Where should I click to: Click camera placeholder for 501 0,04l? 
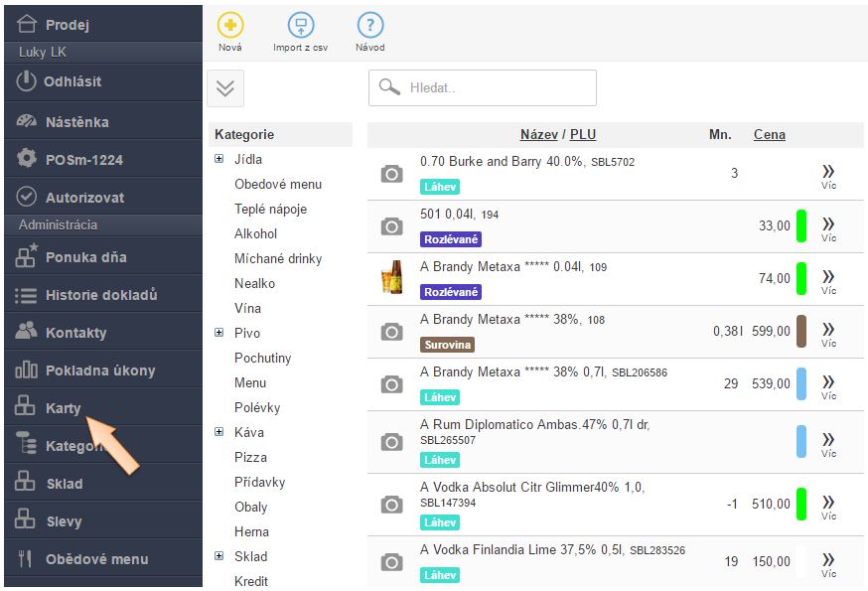click(392, 226)
